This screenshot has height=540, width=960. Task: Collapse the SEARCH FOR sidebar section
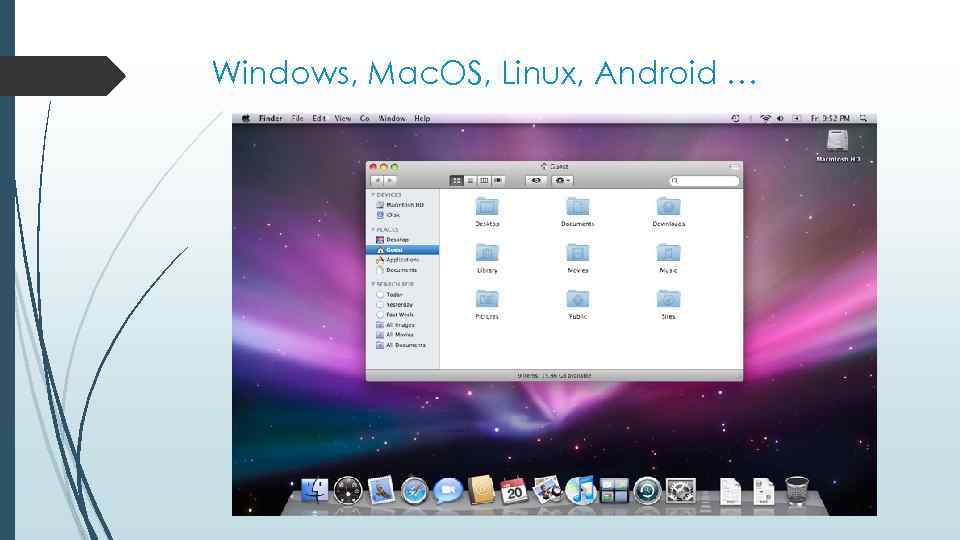tap(372, 284)
